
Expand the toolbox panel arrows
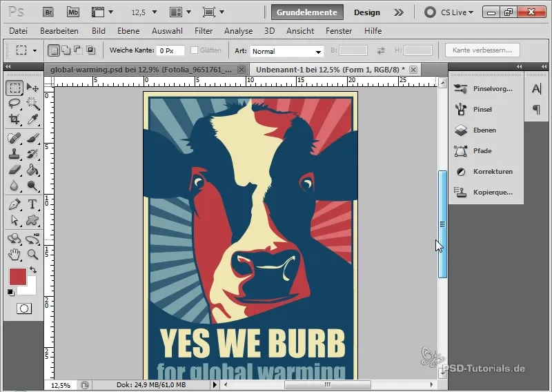[8, 66]
